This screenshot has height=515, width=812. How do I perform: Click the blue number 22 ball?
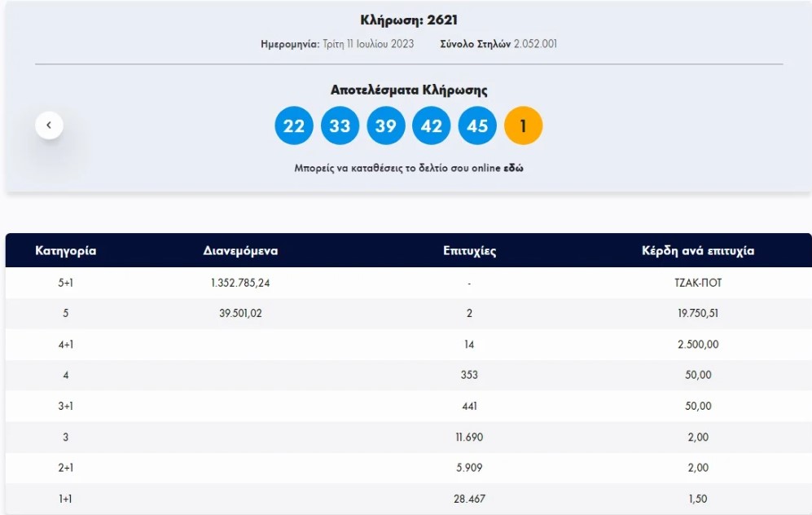293,126
